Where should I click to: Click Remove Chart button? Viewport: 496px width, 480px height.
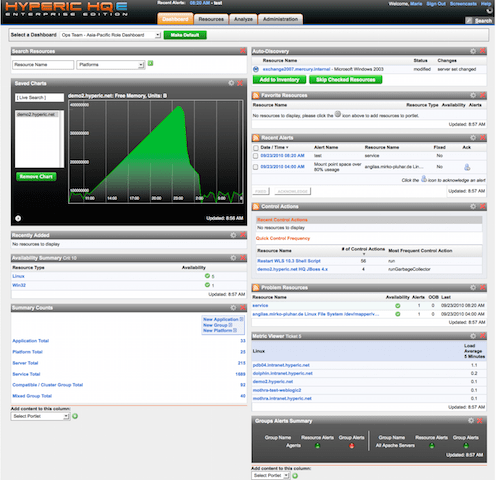36,177
